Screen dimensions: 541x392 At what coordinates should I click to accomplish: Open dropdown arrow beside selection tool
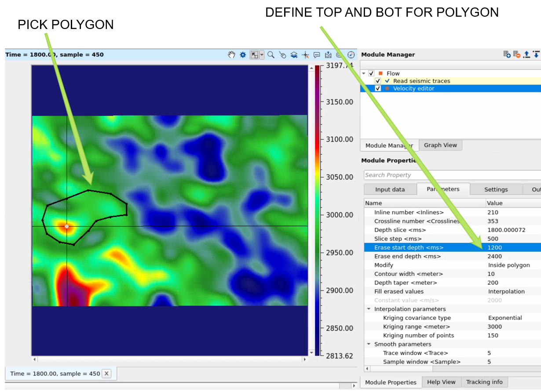tap(262, 55)
